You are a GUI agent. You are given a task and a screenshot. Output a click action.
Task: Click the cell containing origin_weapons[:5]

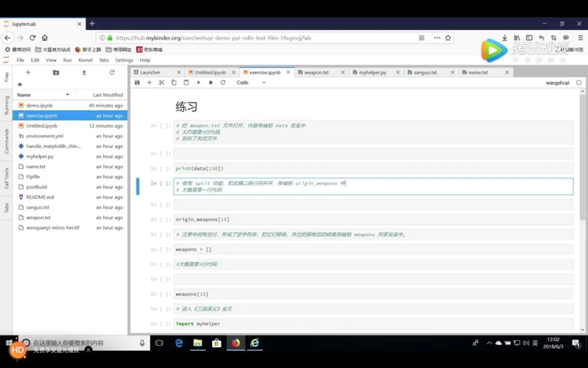click(x=373, y=219)
